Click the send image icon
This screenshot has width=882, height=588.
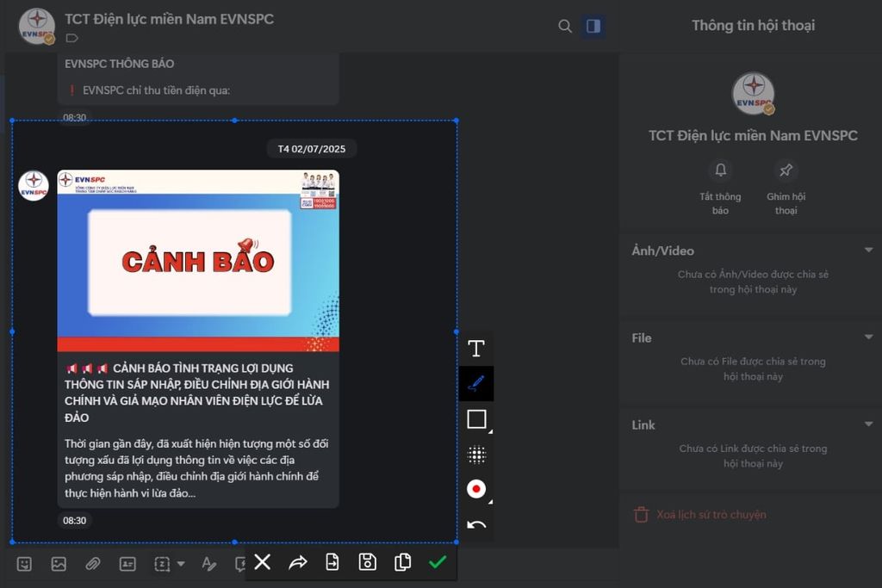[x=59, y=564]
